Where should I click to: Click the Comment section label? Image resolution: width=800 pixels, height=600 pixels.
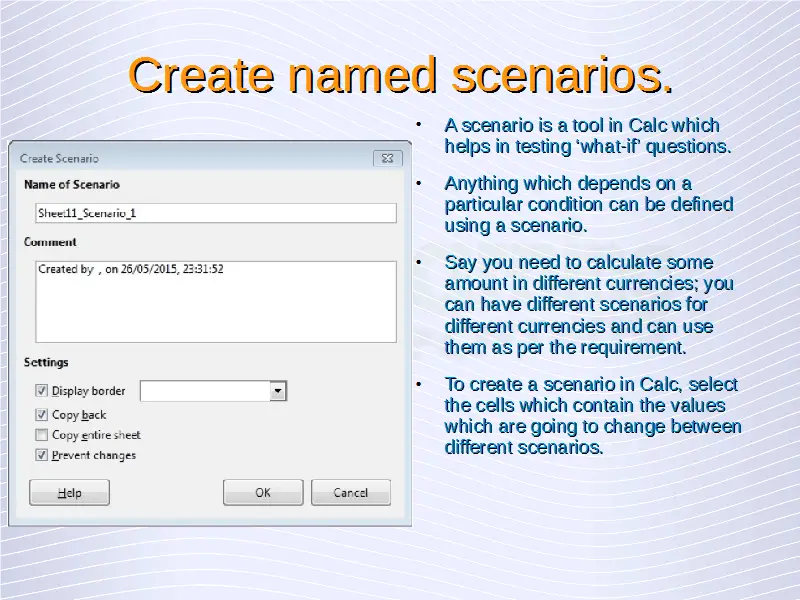click(50, 242)
